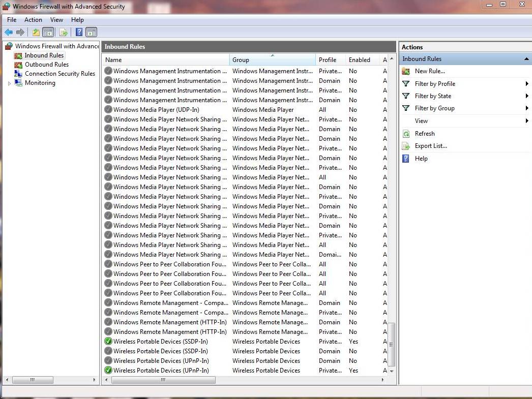Click Help in the Actions pane
Screen dimensions: 532x399
tap(421, 158)
